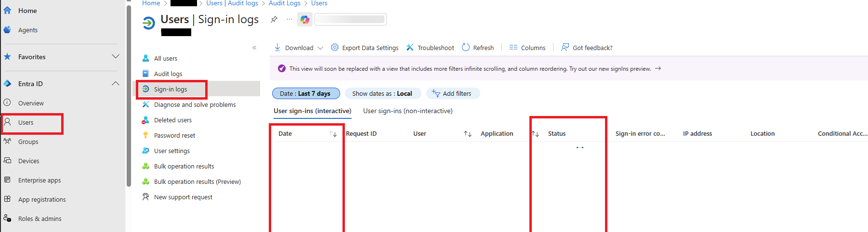Open the Download dropdown arrow

tap(320, 48)
